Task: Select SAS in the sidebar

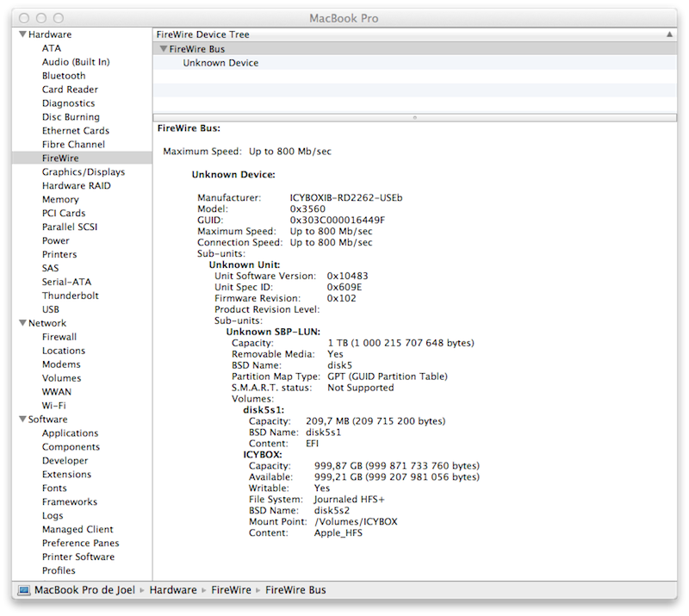Action: [50, 268]
